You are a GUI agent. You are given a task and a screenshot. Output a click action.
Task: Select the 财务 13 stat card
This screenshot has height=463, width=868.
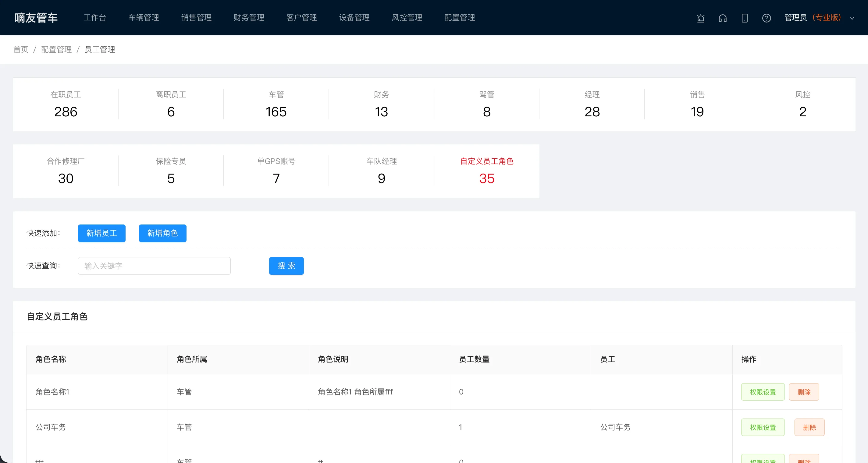coord(382,104)
